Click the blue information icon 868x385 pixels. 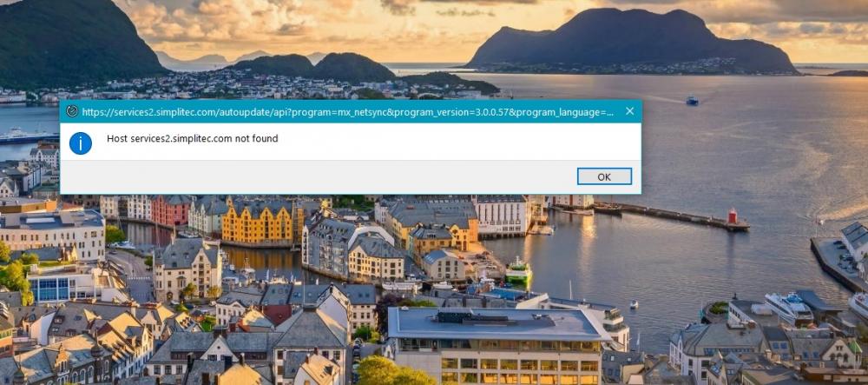80,143
